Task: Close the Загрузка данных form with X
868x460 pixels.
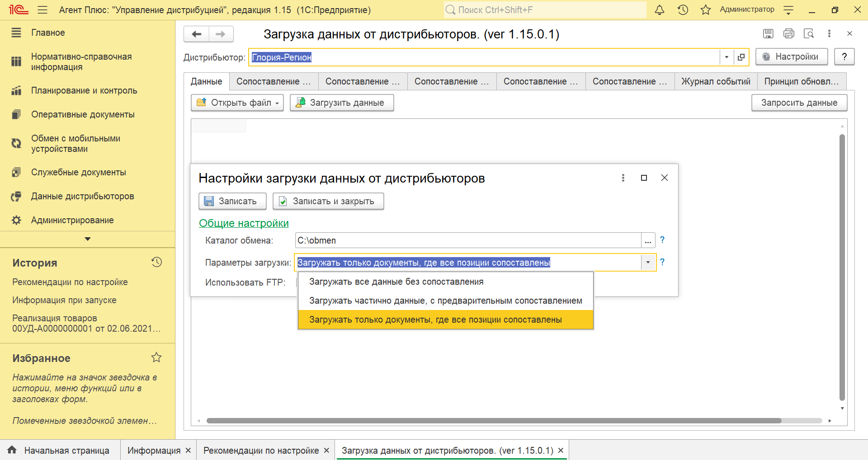Action: tap(849, 33)
